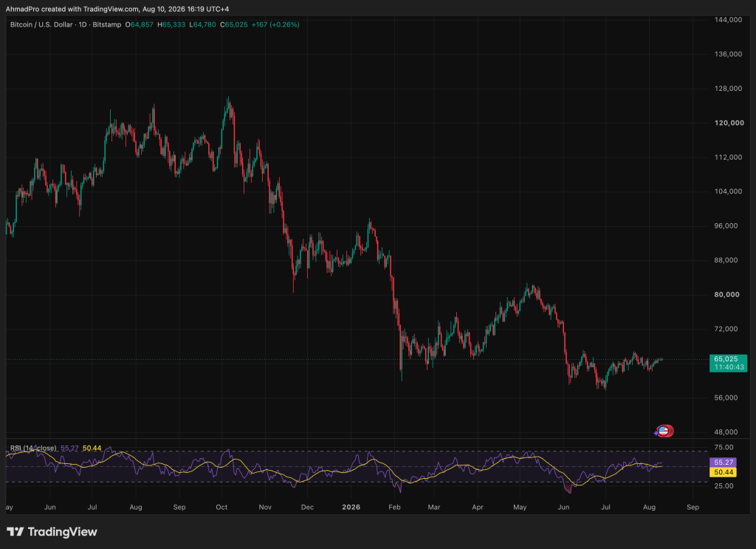Click the 2026 year label on the time axis
The image size is (756, 549).
(351, 507)
